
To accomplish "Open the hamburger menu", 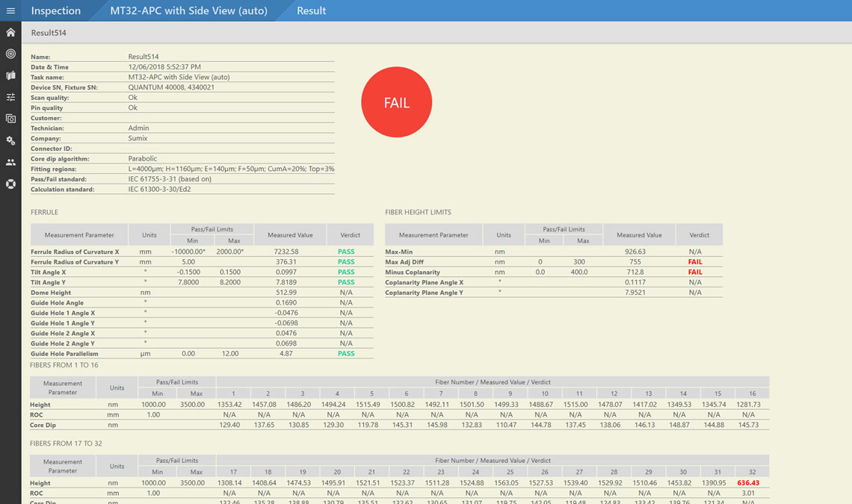I will (10, 10).
